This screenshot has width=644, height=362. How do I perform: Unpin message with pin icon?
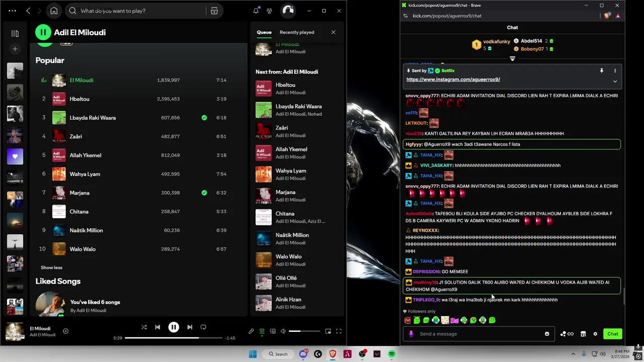601,71
